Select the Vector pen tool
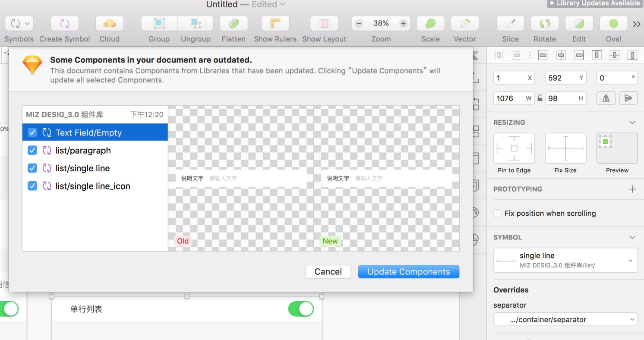 (464, 23)
